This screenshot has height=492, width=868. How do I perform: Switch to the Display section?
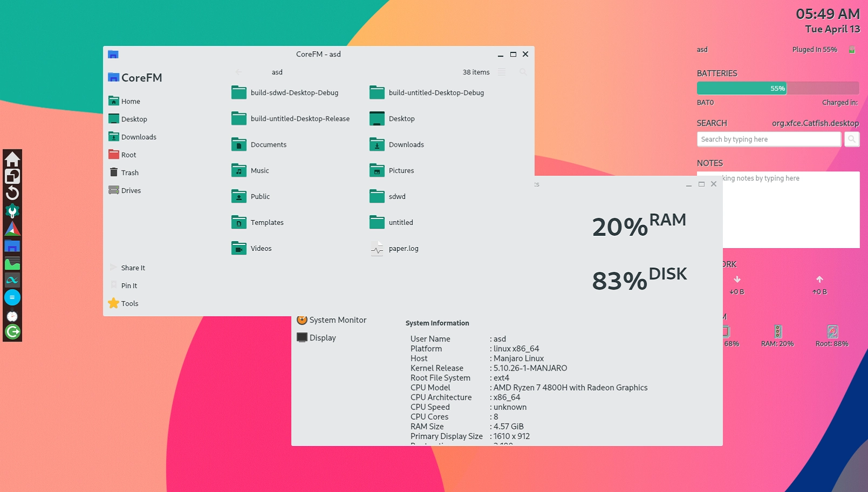click(x=322, y=338)
